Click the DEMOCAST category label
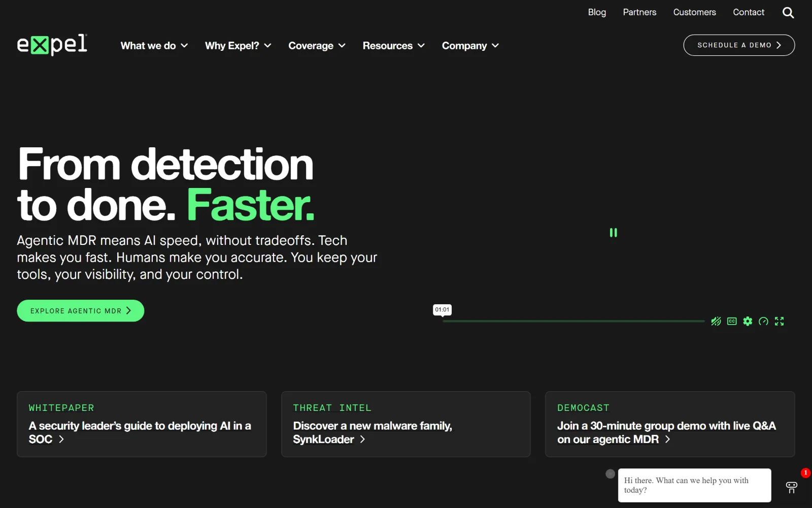Viewport: 812px width, 508px height. pyautogui.click(x=583, y=408)
